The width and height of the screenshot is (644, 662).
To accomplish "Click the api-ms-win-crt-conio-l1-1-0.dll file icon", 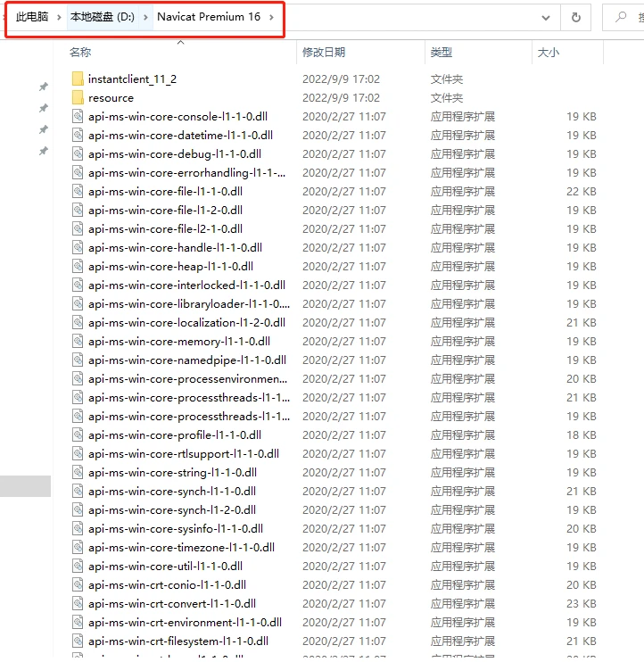I will coord(78,584).
